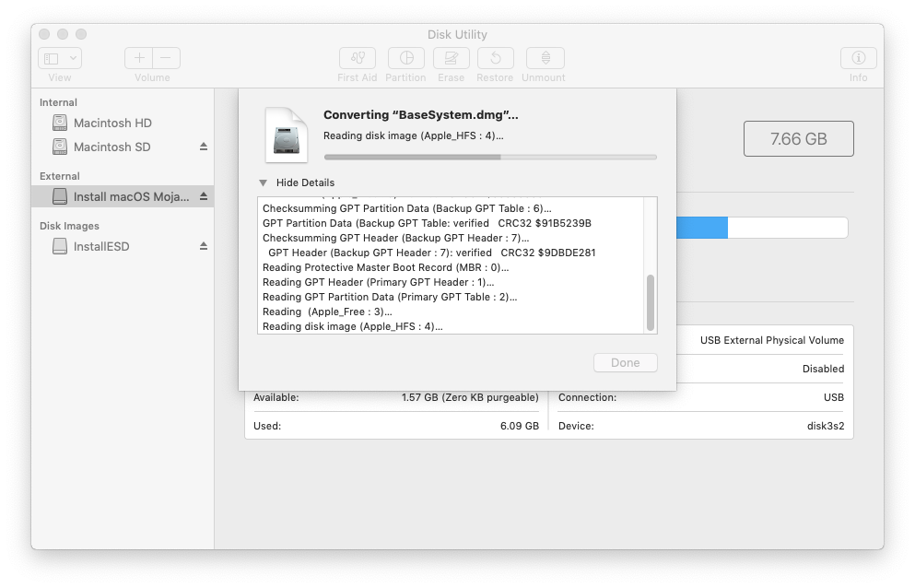Click the blue disk usage bar
This screenshot has height=588, width=915.
702,227
